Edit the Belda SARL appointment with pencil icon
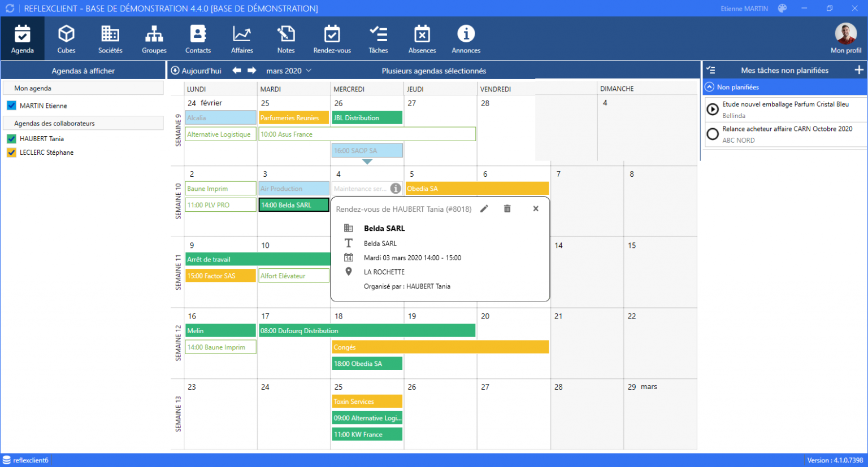This screenshot has height=467, width=868. pyautogui.click(x=484, y=209)
